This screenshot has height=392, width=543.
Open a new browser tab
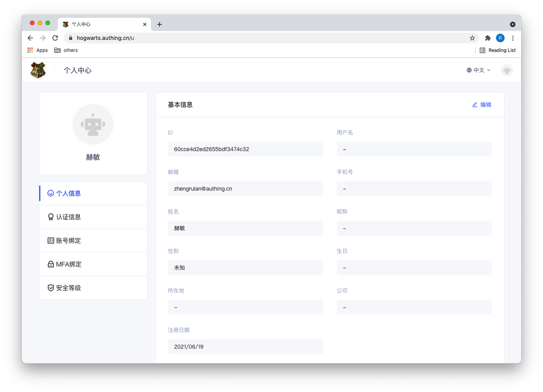(x=160, y=24)
